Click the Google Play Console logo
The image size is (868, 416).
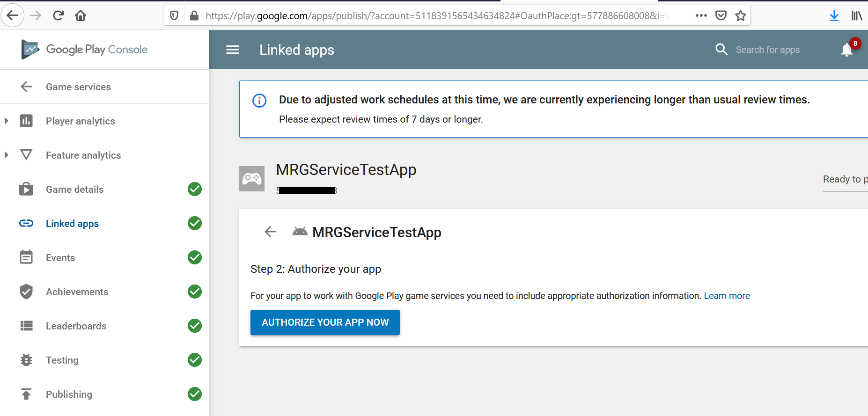pos(85,50)
